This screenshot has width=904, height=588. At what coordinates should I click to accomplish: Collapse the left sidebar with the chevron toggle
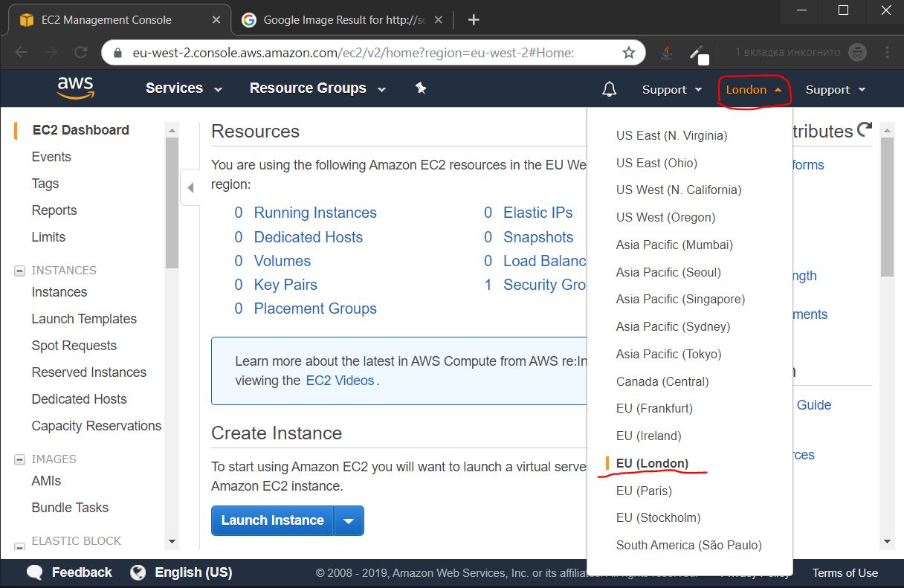coord(190,187)
